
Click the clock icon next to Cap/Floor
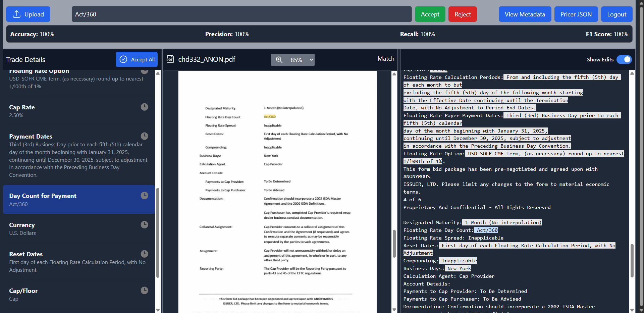(x=144, y=290)
